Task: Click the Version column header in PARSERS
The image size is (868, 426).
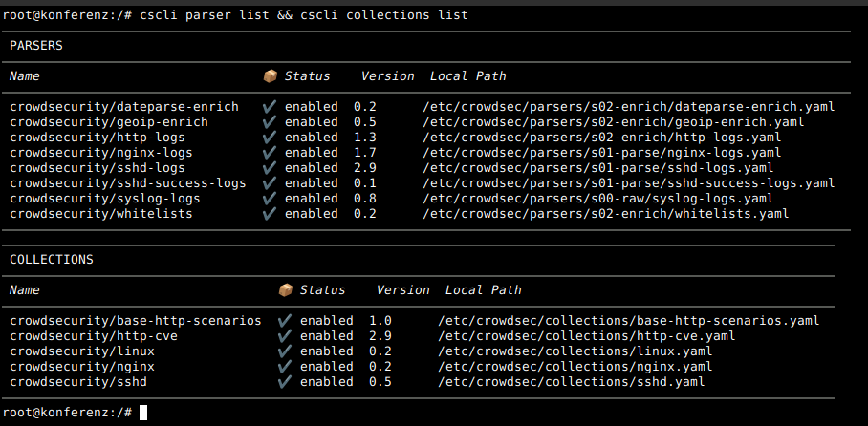Action: click(x=387, y=76)
